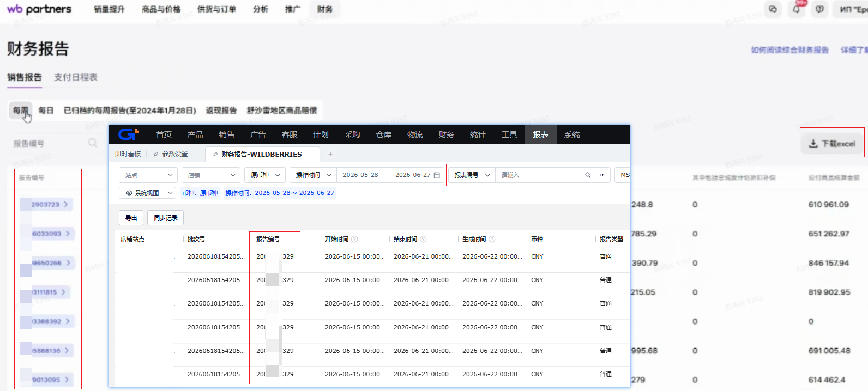The image size is (868, 391).
Task: Click the 操作时间: 2026-05-28 ~ 2026-06-27 filter tag
Action: 280,193
